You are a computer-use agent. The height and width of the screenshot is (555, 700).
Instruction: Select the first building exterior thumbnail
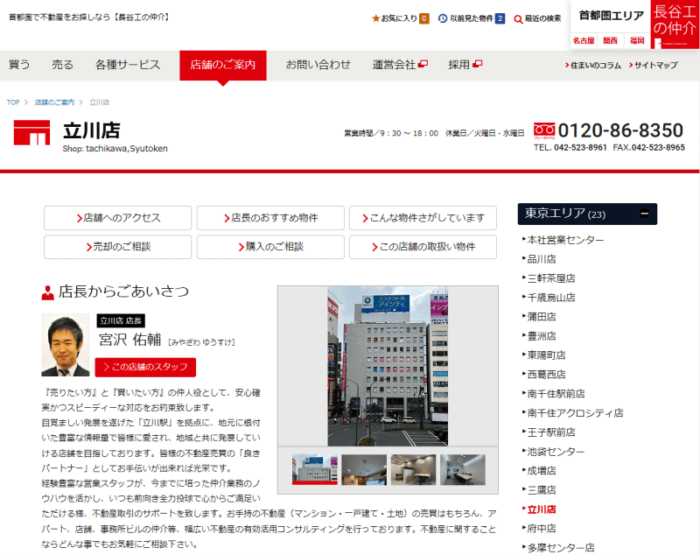315,469
